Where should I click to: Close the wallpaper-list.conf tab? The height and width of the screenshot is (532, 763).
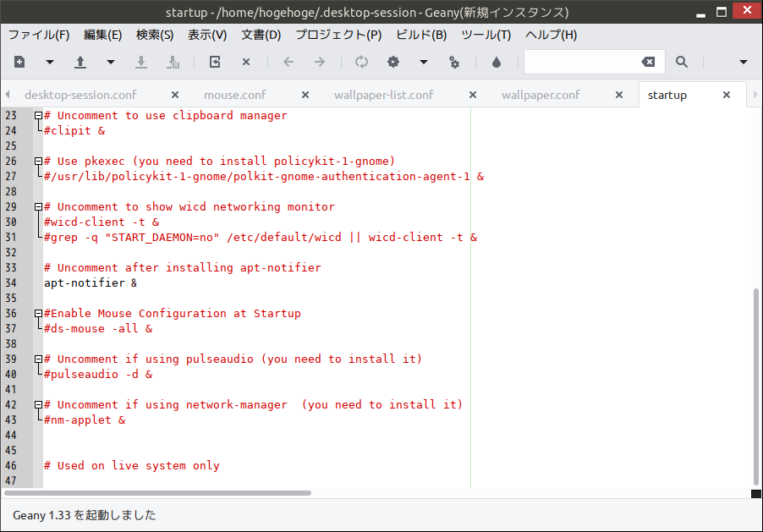pyautogui.click(x=473, y=95)
